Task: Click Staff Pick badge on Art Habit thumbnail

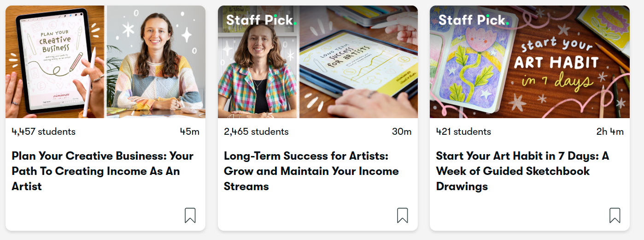Action: [x=474, y=20]
